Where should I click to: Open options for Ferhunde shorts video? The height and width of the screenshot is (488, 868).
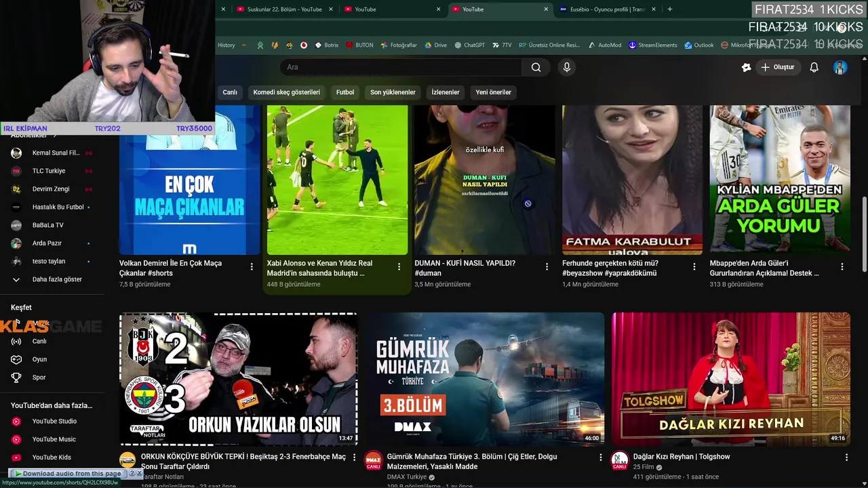point(694,267)
